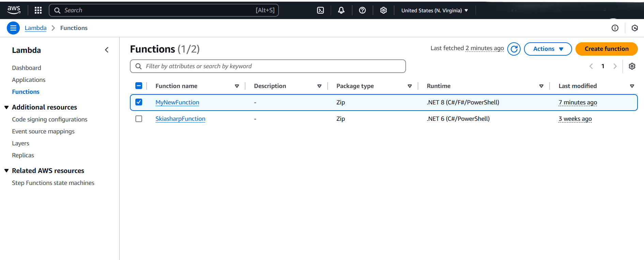Toggle the blue hamburger navigation menu
644x260 pixels.
[x=13, y=28]
